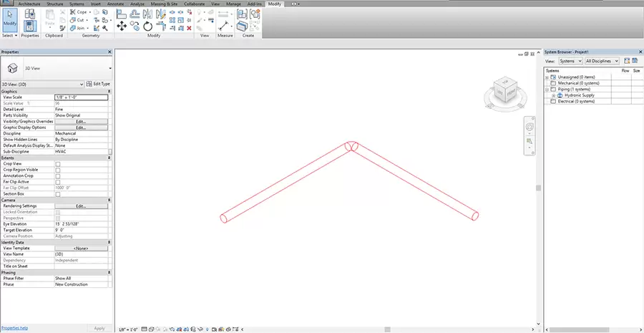The image size is (644, 333).
Task: Open the Annotate ribbon tab
Action: [115, 4]
